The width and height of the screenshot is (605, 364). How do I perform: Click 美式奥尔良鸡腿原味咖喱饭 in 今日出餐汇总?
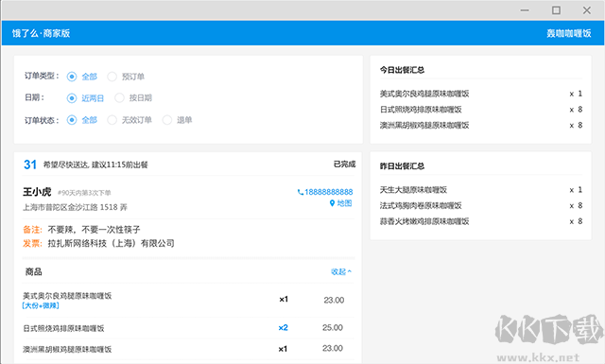pyautogui.click(x=424, y=94)
